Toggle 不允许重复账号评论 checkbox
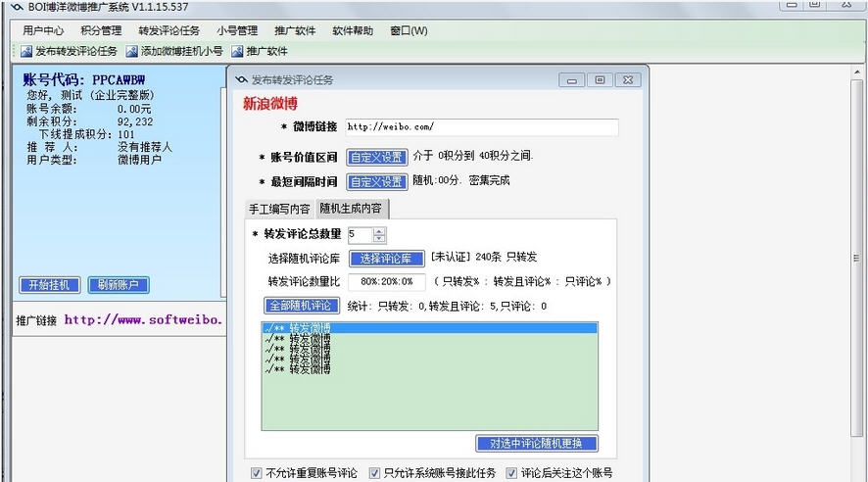This screenshot has height=482, width=868. (x=257, y=473)
